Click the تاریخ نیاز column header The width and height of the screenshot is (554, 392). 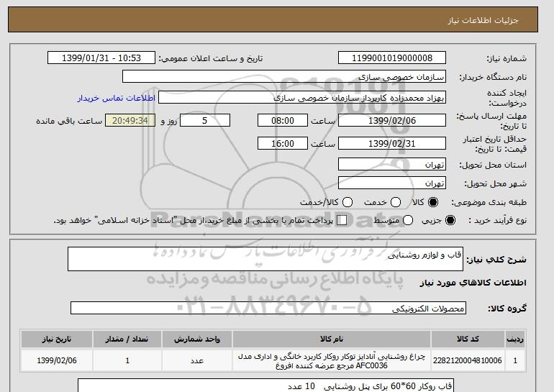click(57, 339)
